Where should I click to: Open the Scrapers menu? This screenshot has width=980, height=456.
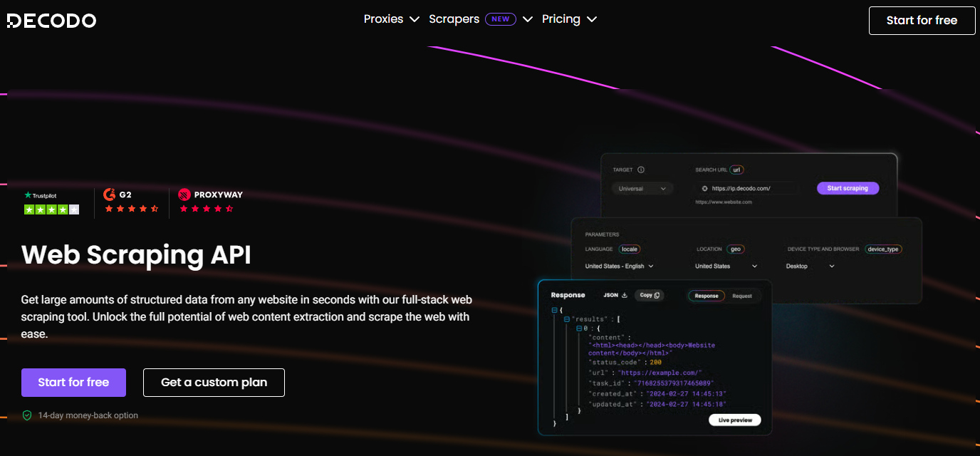(x=454, y=19)
